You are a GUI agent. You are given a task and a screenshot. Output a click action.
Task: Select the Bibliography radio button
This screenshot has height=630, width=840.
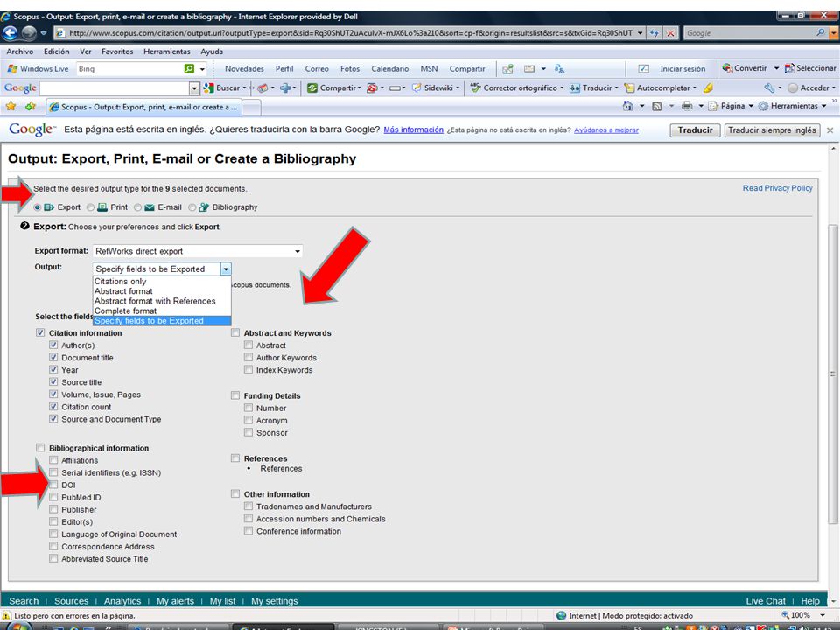192,207
